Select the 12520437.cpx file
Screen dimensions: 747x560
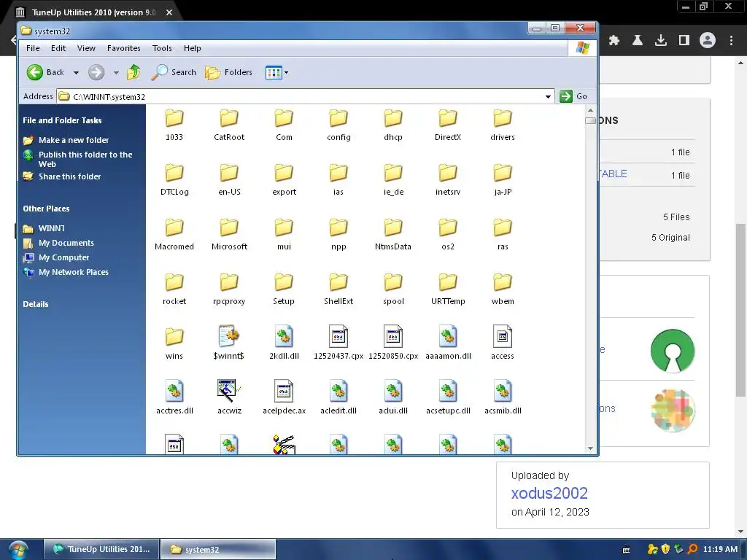pyautogui.click(x=338, y=343)
